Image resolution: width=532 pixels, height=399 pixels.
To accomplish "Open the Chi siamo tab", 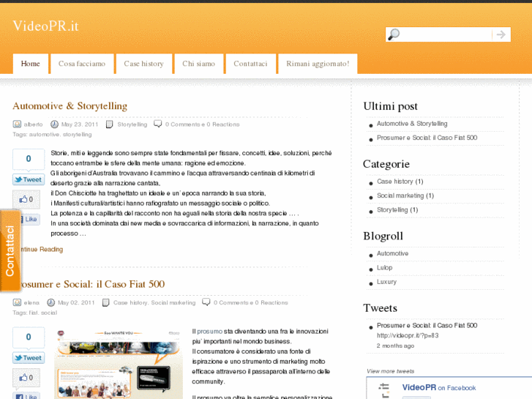I will [199, 64].
